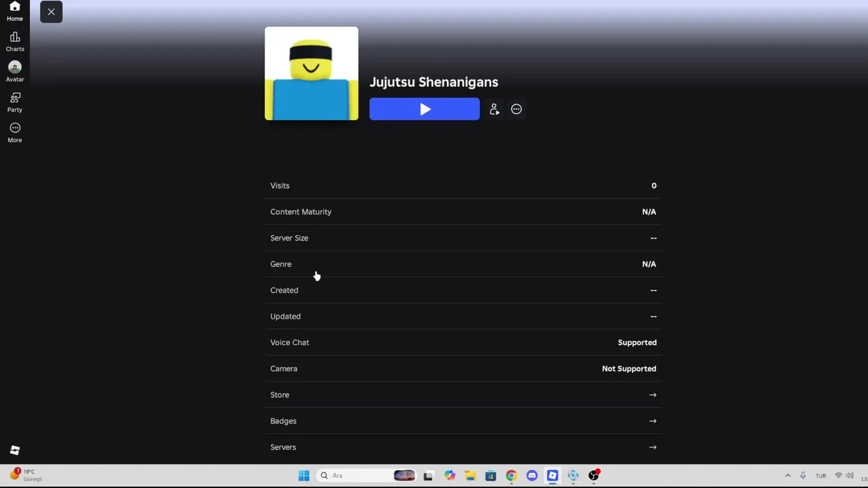This screenshot has height=488, width=868.
Task: Click the Content Maturity N/A value
Action: (x=649, y=211)
